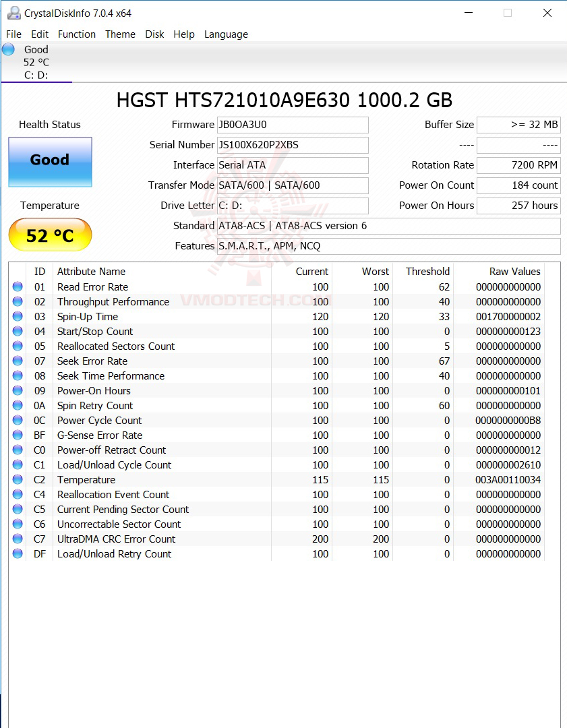
Task: Click the indicator beside UltraDMA CRC Error Count
Action: pos(17,539)
